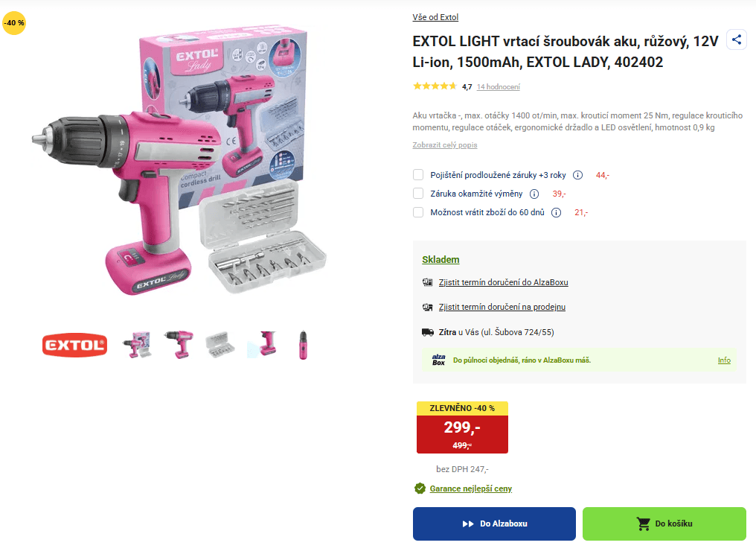
Task: Select the bit set case thumbnail
Action: 220,344
